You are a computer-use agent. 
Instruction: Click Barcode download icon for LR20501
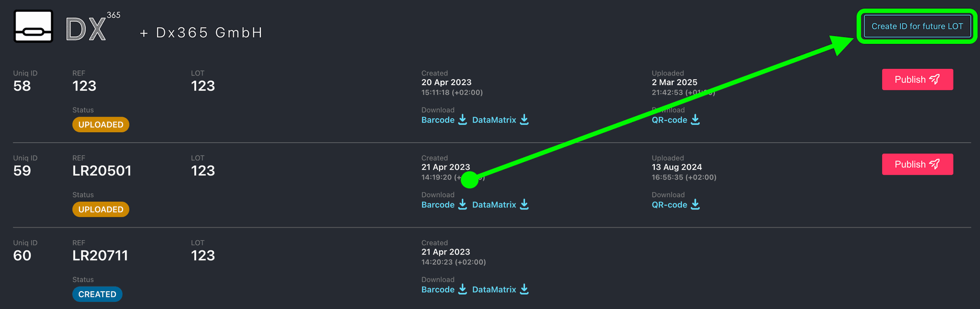point(462,204)
